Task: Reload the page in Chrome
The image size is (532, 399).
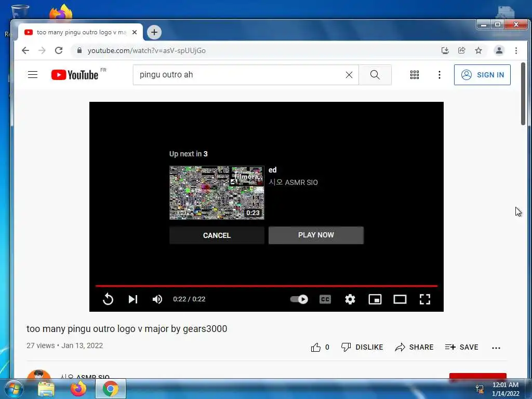Action: [59, 50]
